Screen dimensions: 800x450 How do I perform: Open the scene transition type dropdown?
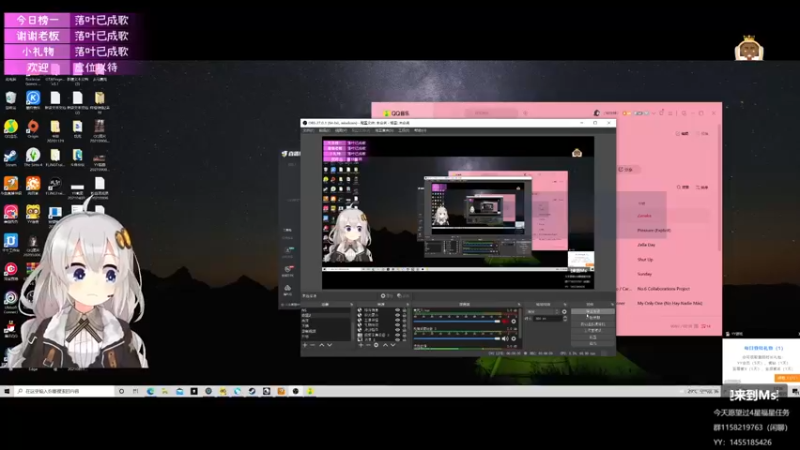click(x=542, y=311)
